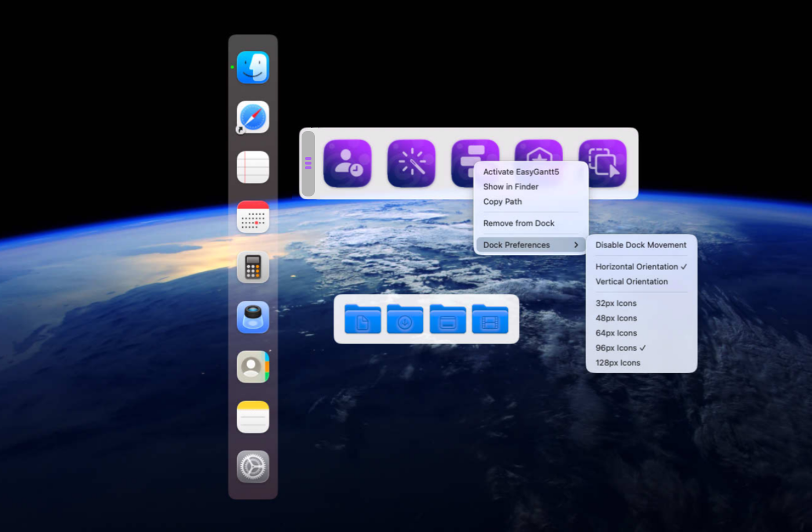Viewport: 812px width, 532px height.
Task: Open the Calendar app icon
Action: pos(253,217)
